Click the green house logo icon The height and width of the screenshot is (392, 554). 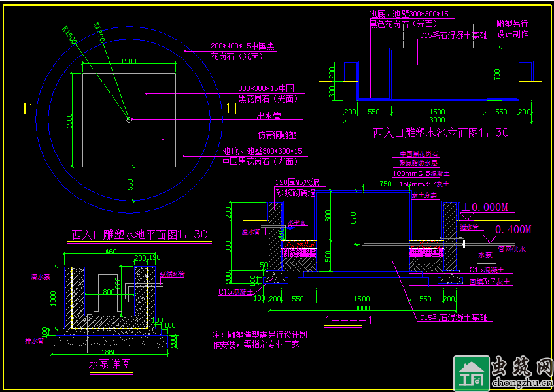[471, 373]
